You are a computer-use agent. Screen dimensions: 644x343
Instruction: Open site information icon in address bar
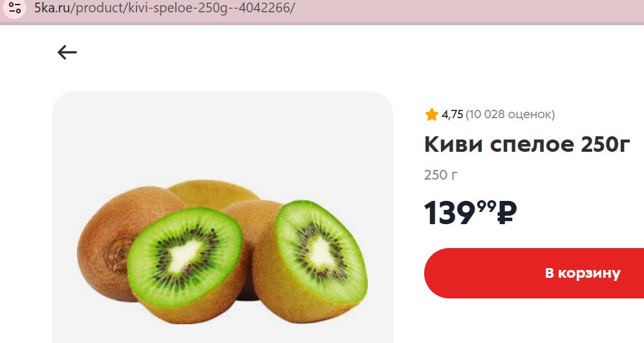tap(15, 8)
